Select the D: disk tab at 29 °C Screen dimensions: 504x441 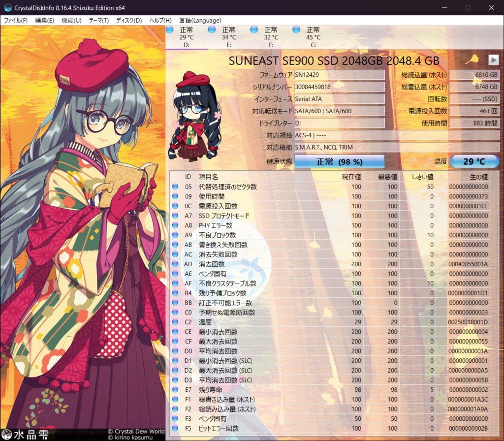187,37
